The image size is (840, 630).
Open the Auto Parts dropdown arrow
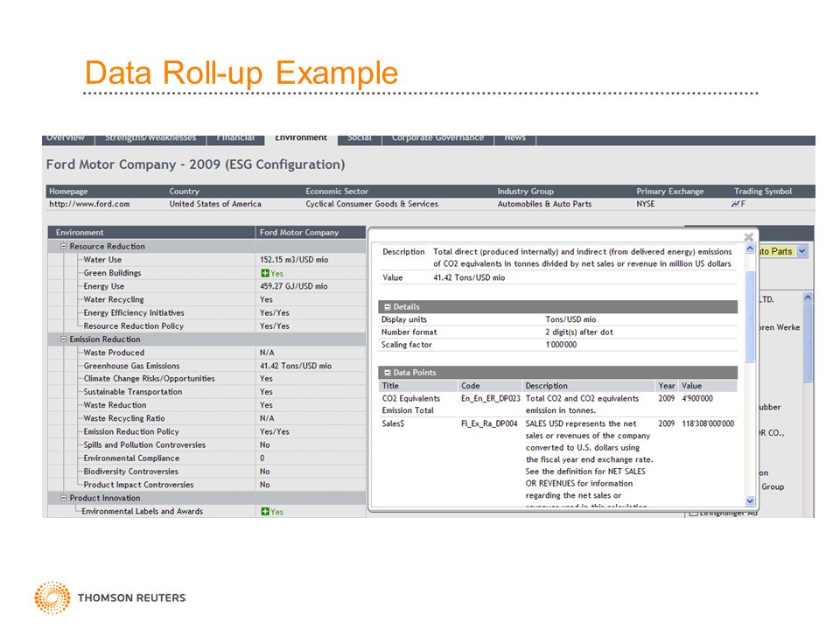802,251
